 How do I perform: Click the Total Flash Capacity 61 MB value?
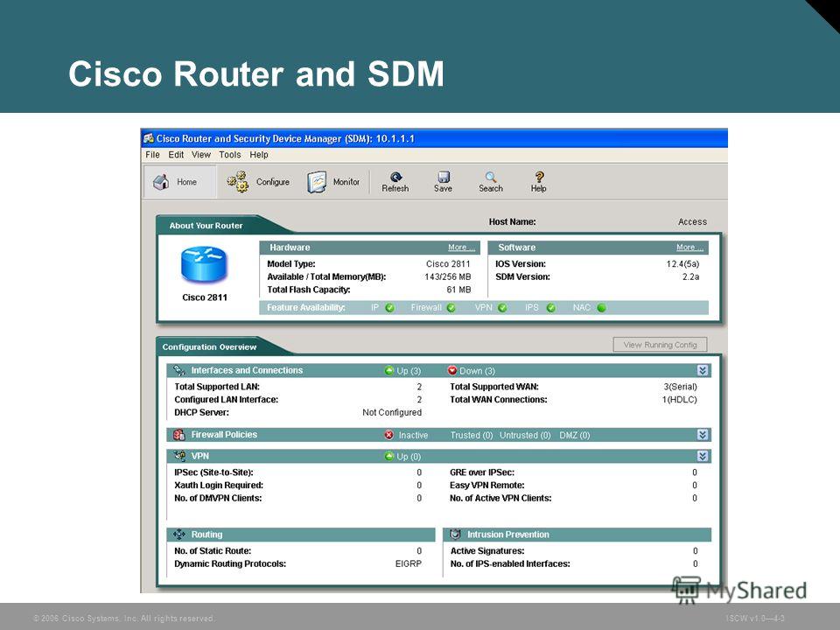tap(458, 290)
